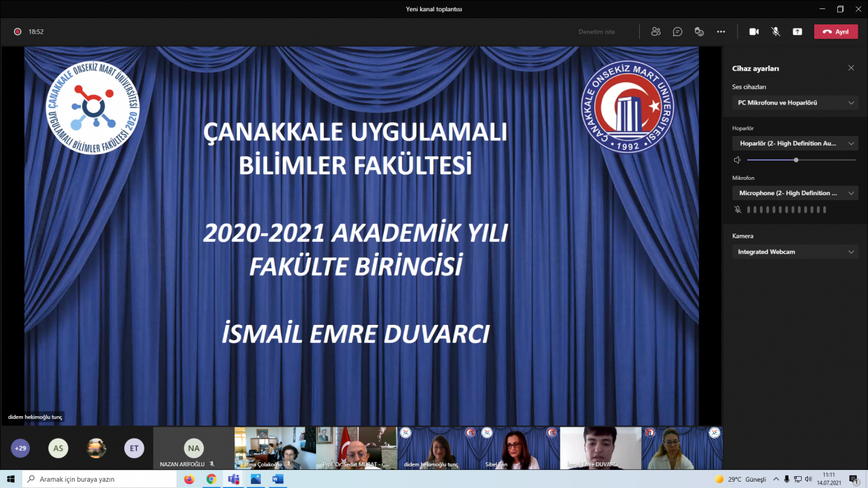The image size is (868, 488).
Task: Click the microphone in-use tray icon
Action: [x=787, y=479]
